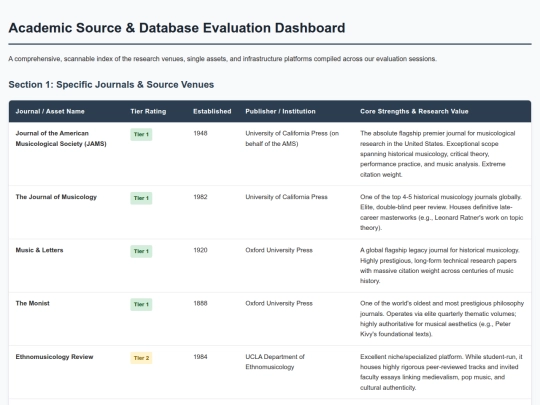Image resolution: width=540 pixels, height=405 pixels.
Task: Click the Tier 1 badge for Music & Letters
Action: click(x=141, y=251)
